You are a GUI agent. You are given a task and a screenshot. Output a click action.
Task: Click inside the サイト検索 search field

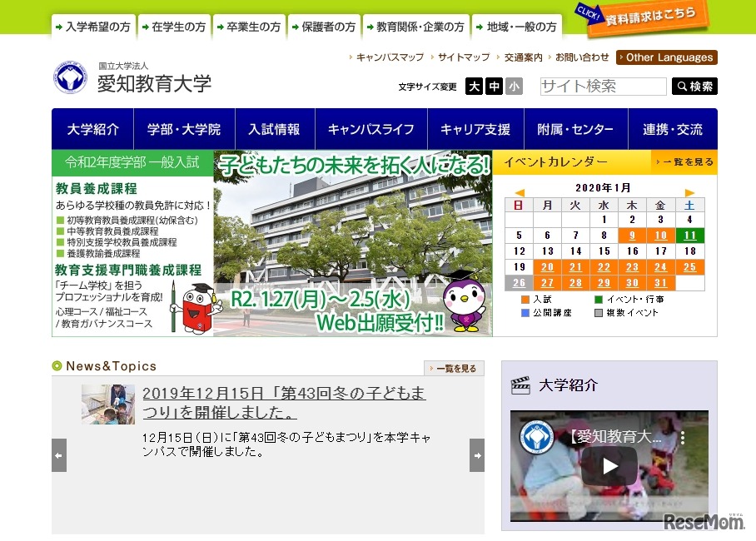(x=601, y=86)
